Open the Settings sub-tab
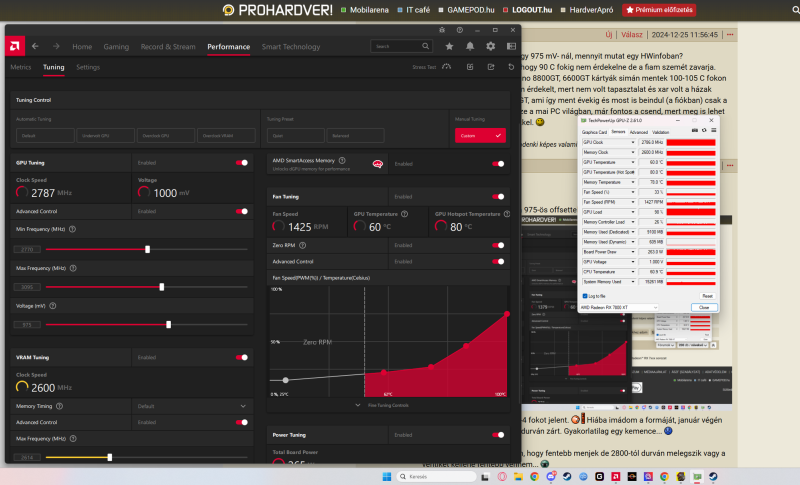The image size is (800, 485). pyautogui.click(x=88, y=67)
